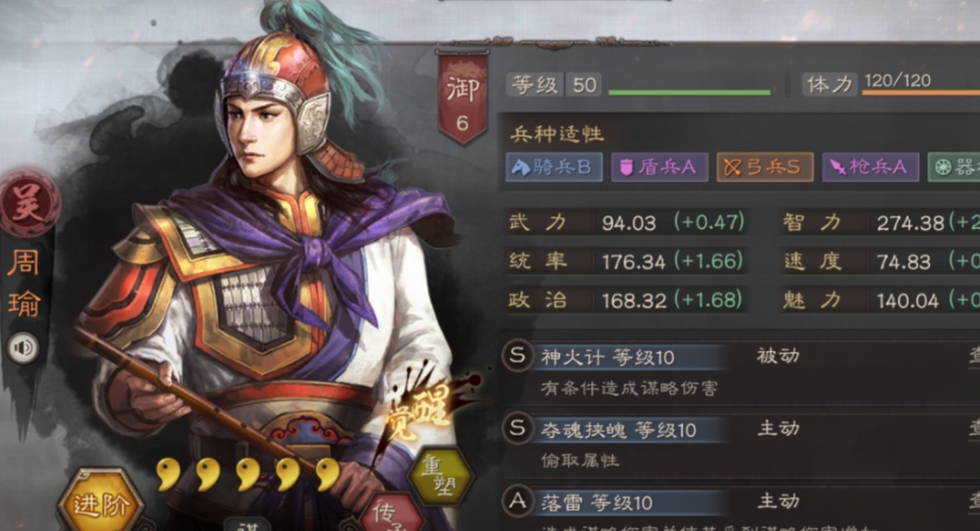Expand the 神火计 等级10 skill row
The width and height of the screenshot is (980, 531).
click(x=740, y=371)
